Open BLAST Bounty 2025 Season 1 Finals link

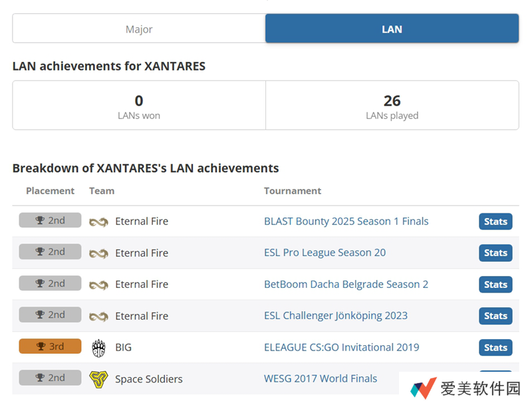346,221
